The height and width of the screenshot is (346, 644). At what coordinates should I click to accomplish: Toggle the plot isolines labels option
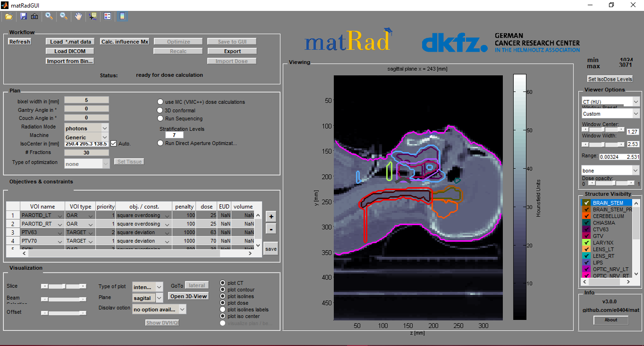click(x=223, y=310)
